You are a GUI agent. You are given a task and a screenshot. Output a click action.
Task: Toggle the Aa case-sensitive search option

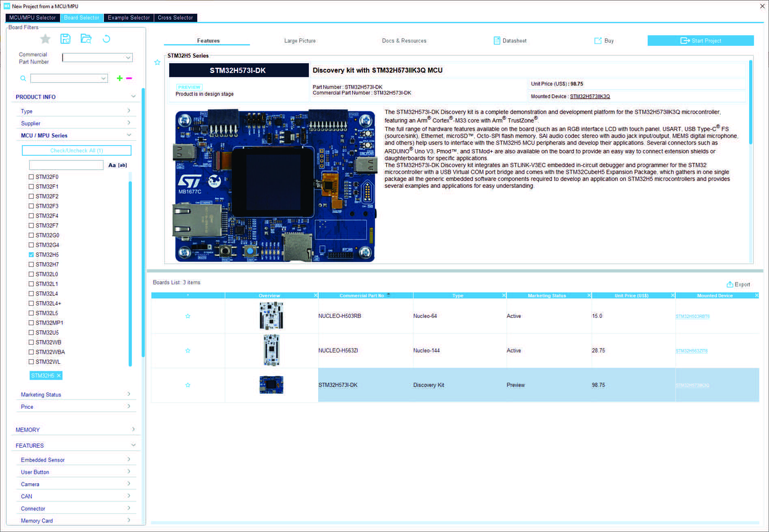click(112, 165)
